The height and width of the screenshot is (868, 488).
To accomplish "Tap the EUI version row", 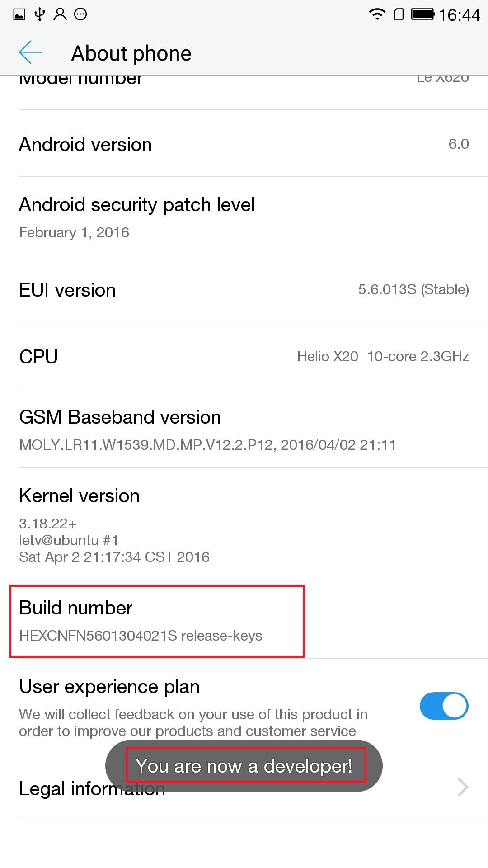I will (244, 289).
